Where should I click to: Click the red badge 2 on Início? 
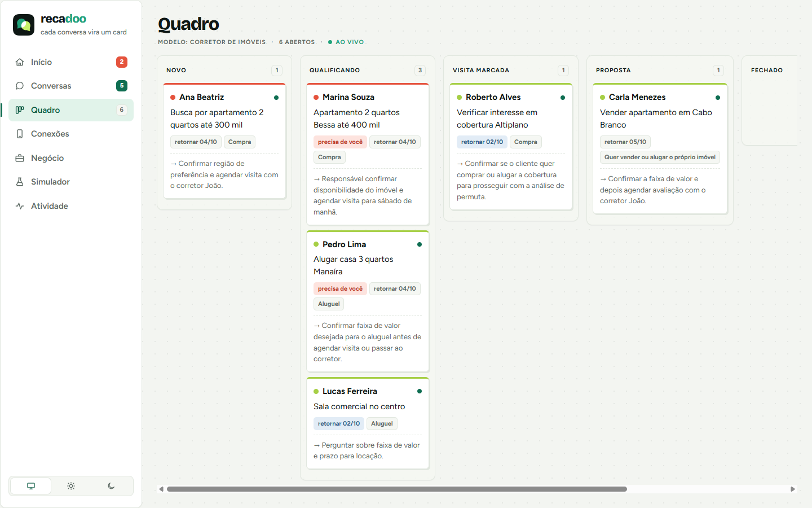tap(122, 62)
